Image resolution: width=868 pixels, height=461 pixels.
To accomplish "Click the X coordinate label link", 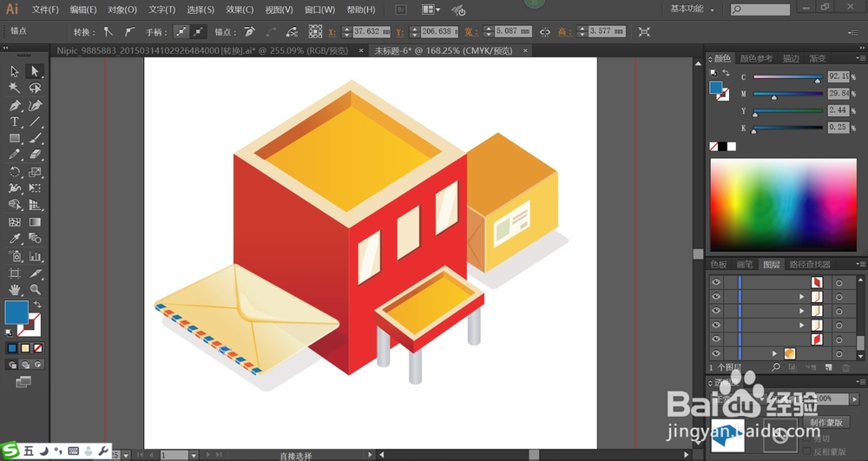I will pos(332,32).
